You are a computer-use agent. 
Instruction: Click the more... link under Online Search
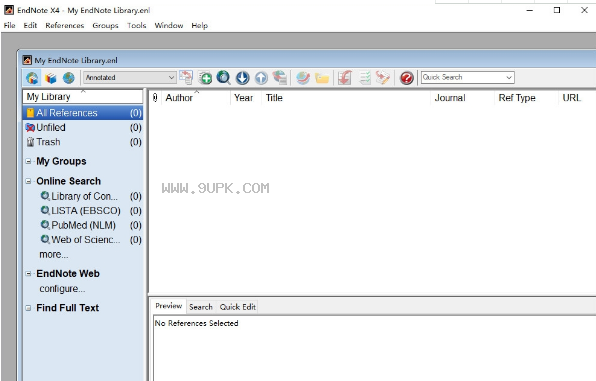point(54,254)
